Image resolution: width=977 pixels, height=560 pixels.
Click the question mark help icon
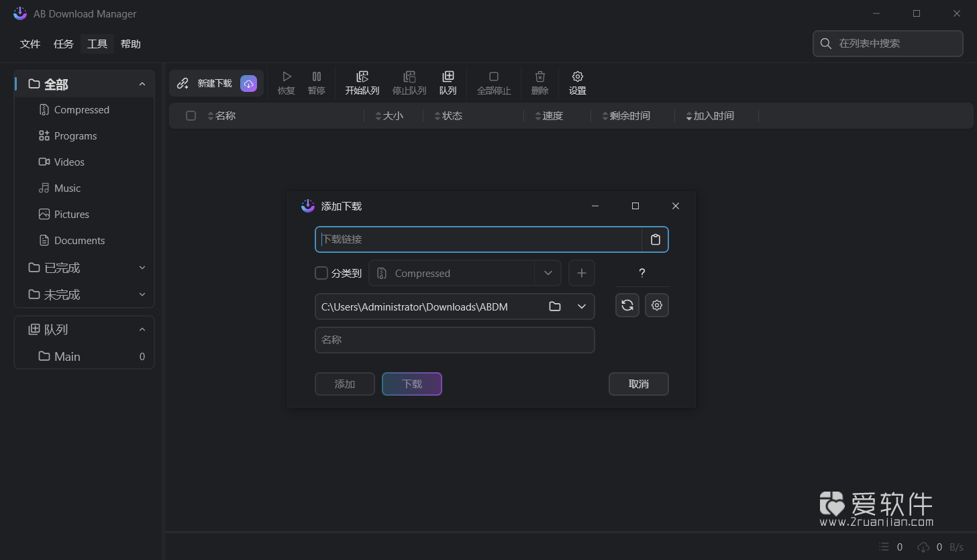coord(642,273)
